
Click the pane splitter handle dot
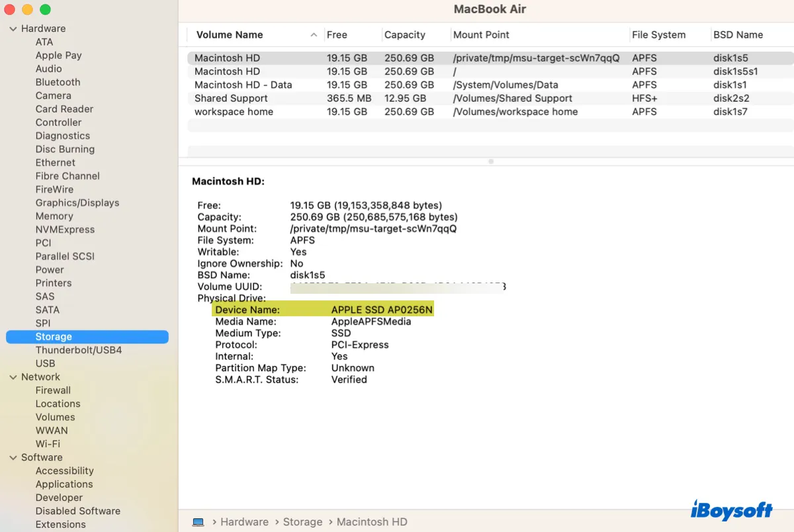click(x=490, y=161)
